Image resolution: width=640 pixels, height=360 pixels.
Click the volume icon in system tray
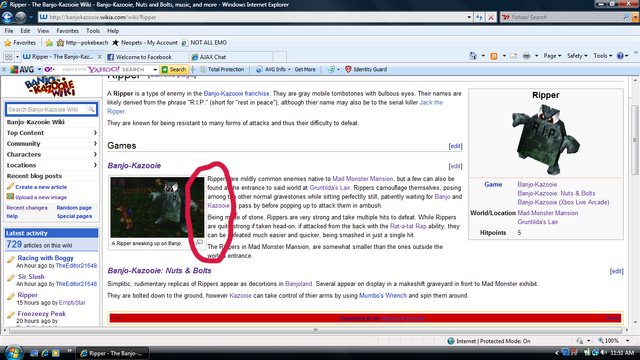(x=604, y=353)
